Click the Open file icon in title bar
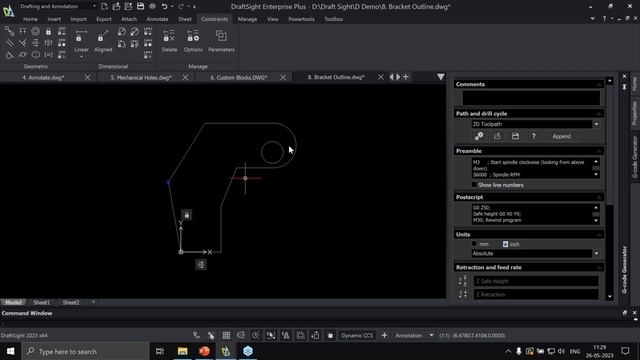The image size is (640, 360). (x=116, y=6)
